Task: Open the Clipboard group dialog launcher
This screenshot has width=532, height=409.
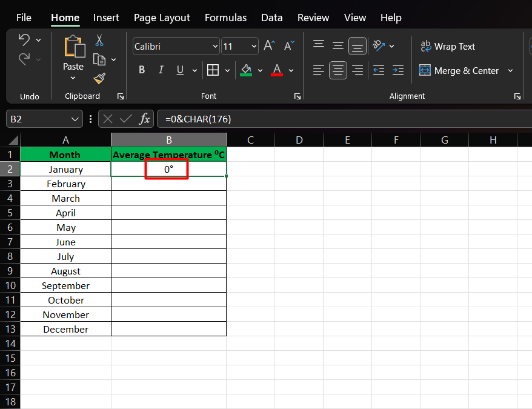Action: (x=121, y=96)
